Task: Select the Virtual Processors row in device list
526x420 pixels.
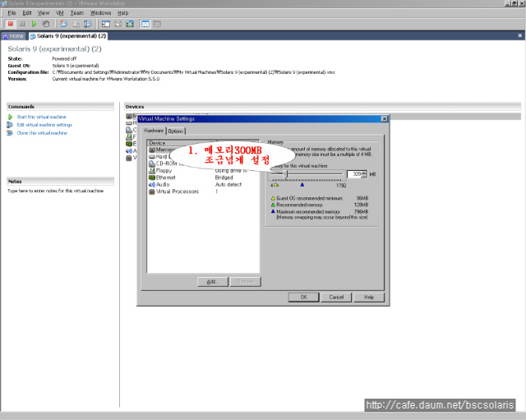Action: (203, 192)
